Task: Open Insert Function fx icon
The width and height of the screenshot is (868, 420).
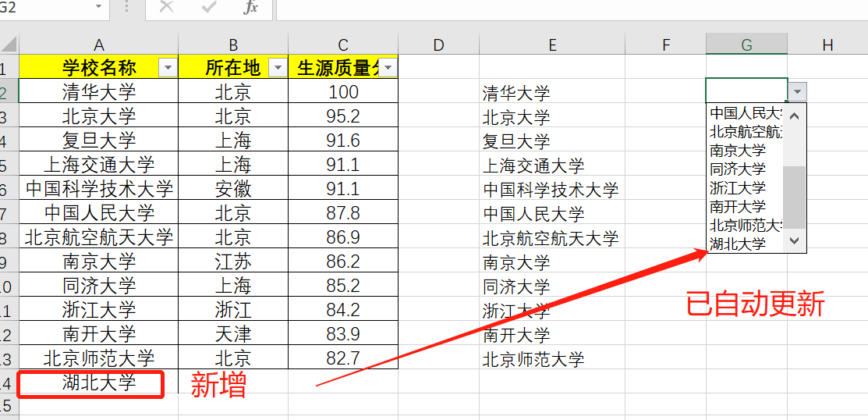Action: [251, 7]
